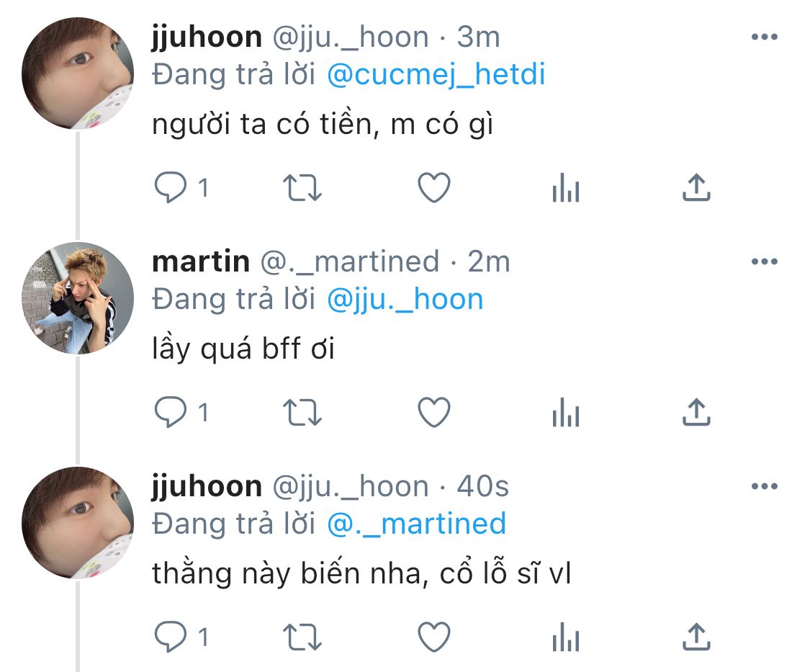Share martin's "lầy quá bff ơi" tweet
Image resolution: width=810 pixels, height=672 pixels.
696,413
